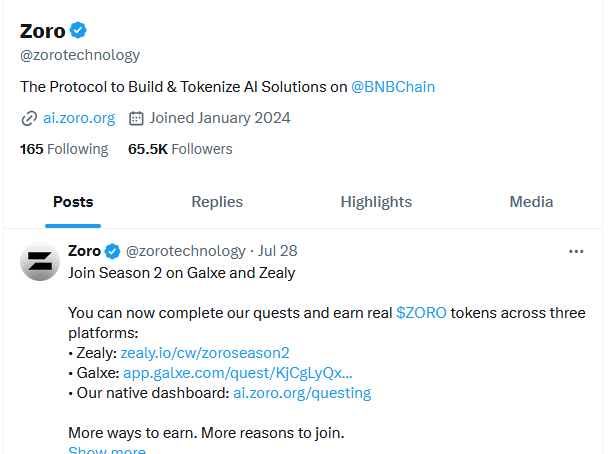Viewport: 608px width, 454px height.
Task: Open the ai.zoro.org/questing dashboard link
Action: coord(302,393)
